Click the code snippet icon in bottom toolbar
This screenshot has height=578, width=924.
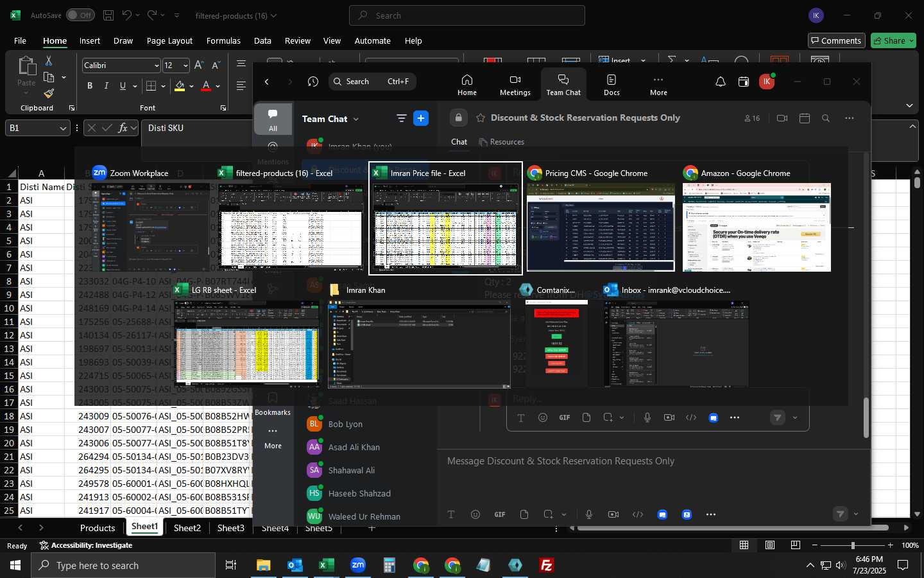[638, 514]
